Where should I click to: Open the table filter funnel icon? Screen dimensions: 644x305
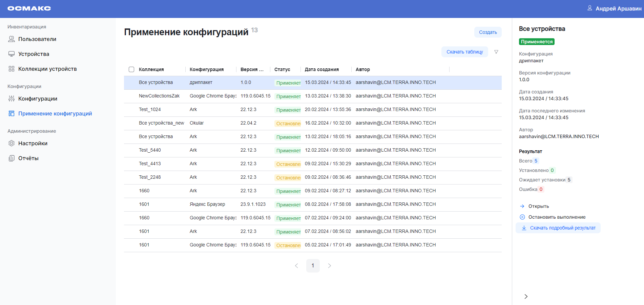pyautogui.click(x=496, y=52)
